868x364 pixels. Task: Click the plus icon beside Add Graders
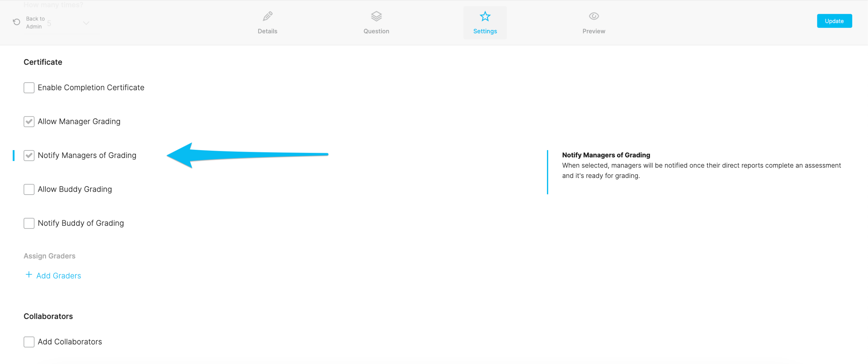click(29, 275)
